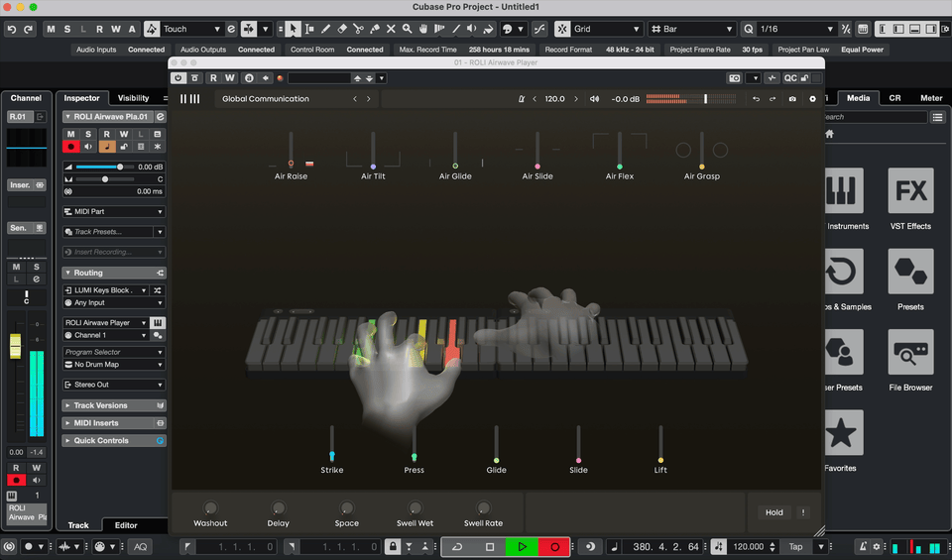Select the Draw pencil tool
The width and height of the screenshot is (952, 560).
pos(326,29)
